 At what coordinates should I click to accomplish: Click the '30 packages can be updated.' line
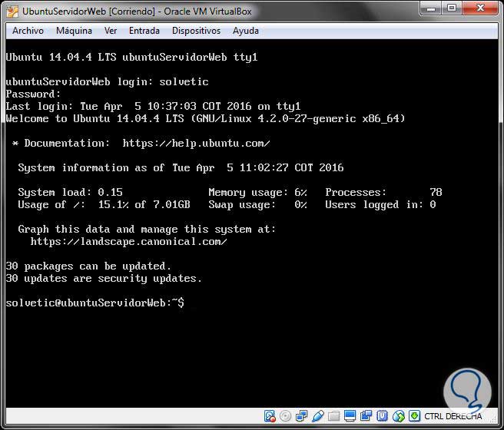[88, 266]
